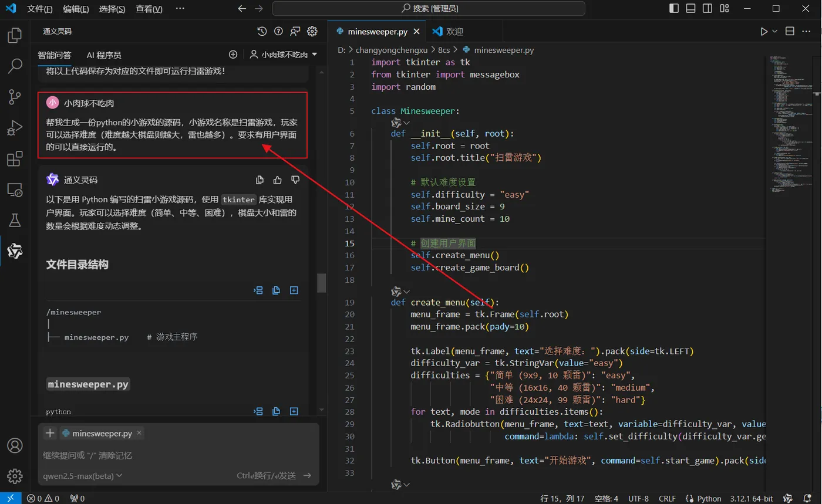This screenshot has height=504, width=822.
Task: Open the Search view in the activity bar
Action: pos(15,66)
